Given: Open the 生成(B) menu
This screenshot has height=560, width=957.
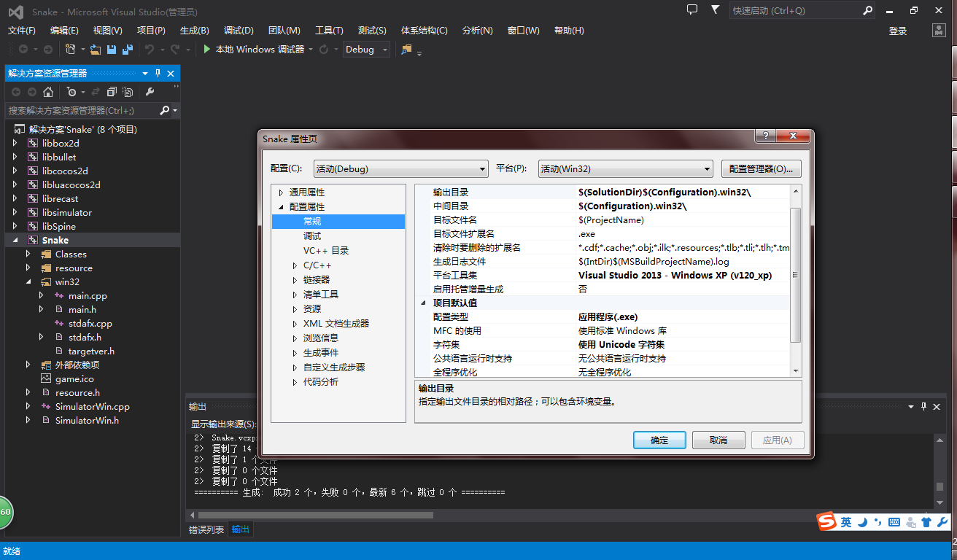Looking at the screenshot, I should (x=194, y=30).
